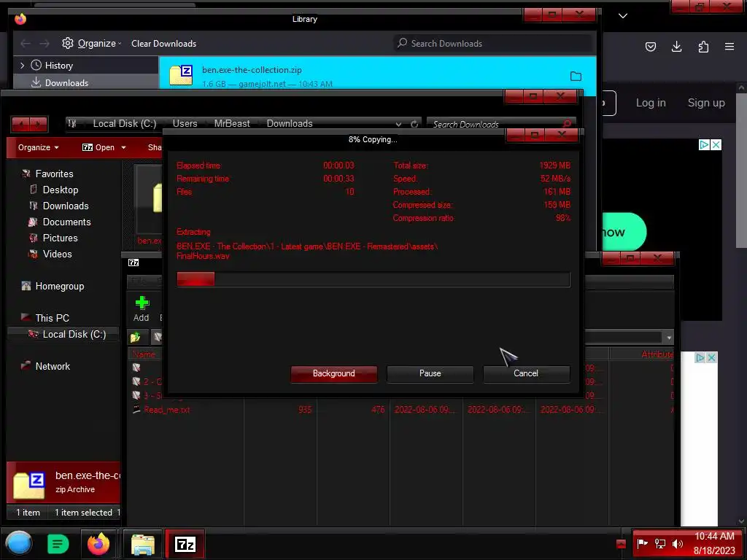Open the 7-Zip path dropdown arrow
The image size is (747, 560).
pos(669,338)
